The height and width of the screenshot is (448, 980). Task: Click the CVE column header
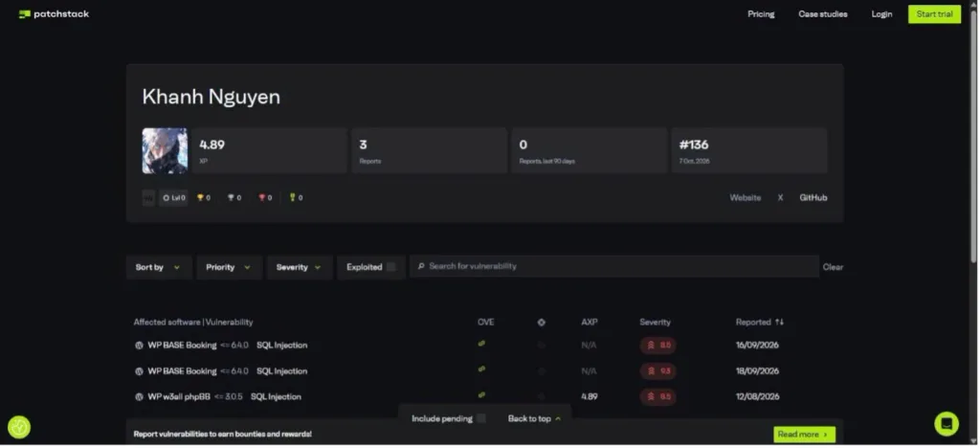coord(485,323)
